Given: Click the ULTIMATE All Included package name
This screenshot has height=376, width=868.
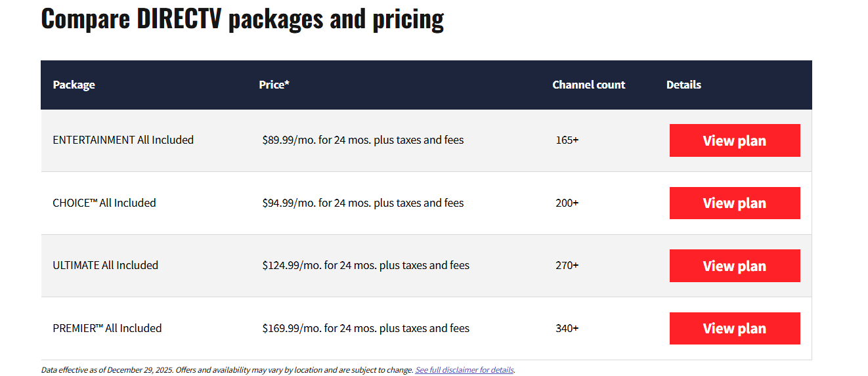Looking at the screenshot, I should coord(105,265).
